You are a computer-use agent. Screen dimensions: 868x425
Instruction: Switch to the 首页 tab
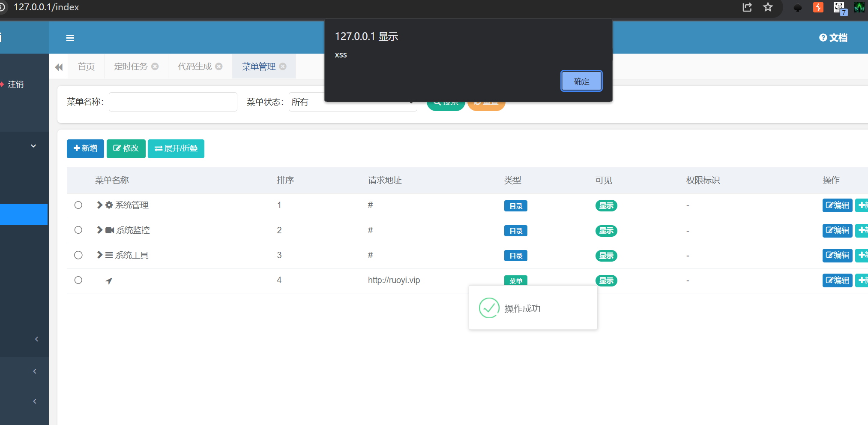point(86,66)
